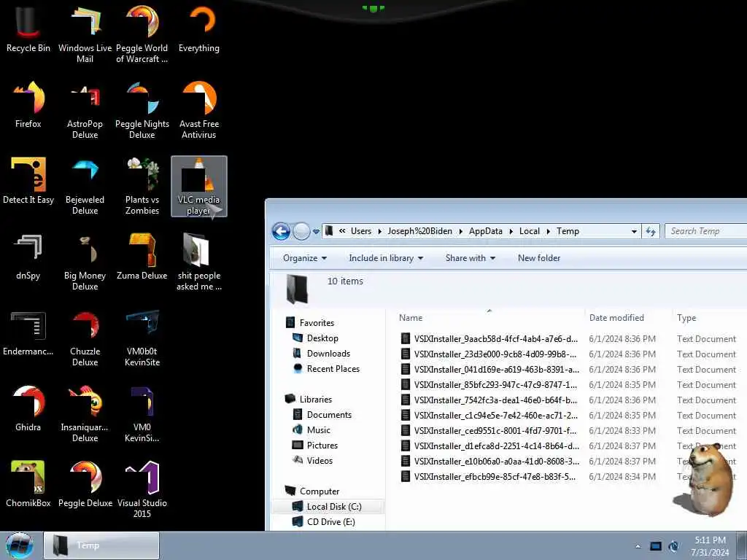Select the Peggle World of Warcraft shortcut
The width and height of the screenshot is (747, 560).
(x=142, y=34)
